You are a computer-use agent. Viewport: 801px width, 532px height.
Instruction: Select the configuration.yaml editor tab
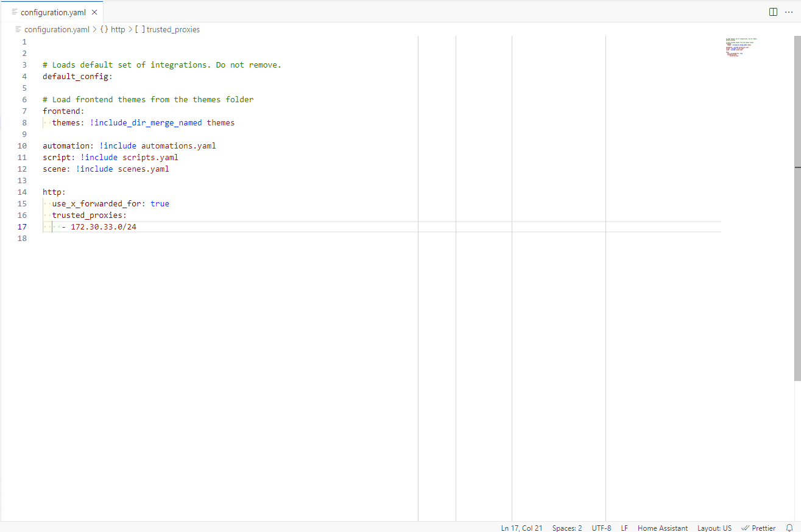pyautogui.click(x=54, y=12)
